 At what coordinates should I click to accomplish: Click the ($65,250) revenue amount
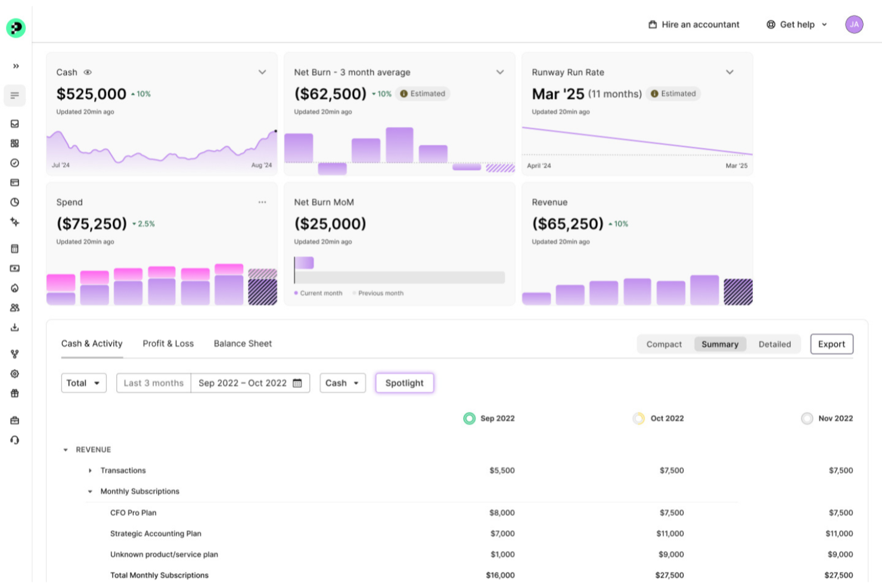point(568,224)
